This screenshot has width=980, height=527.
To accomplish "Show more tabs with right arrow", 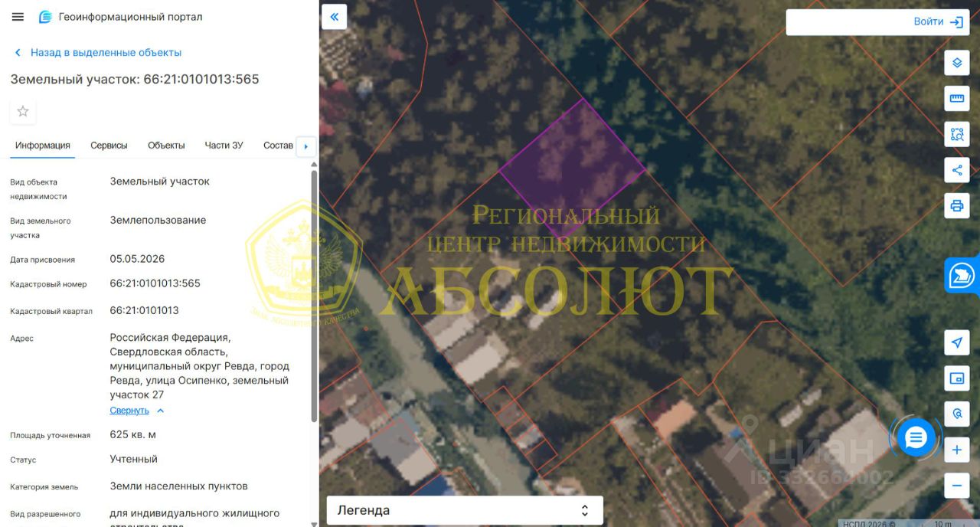I will click(305, 146).
